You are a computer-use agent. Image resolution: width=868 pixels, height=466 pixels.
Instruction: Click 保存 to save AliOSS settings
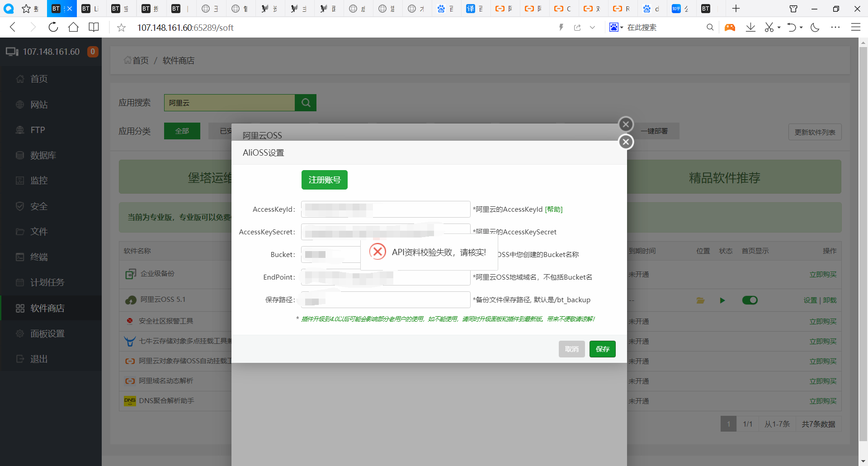coord(602,349)
